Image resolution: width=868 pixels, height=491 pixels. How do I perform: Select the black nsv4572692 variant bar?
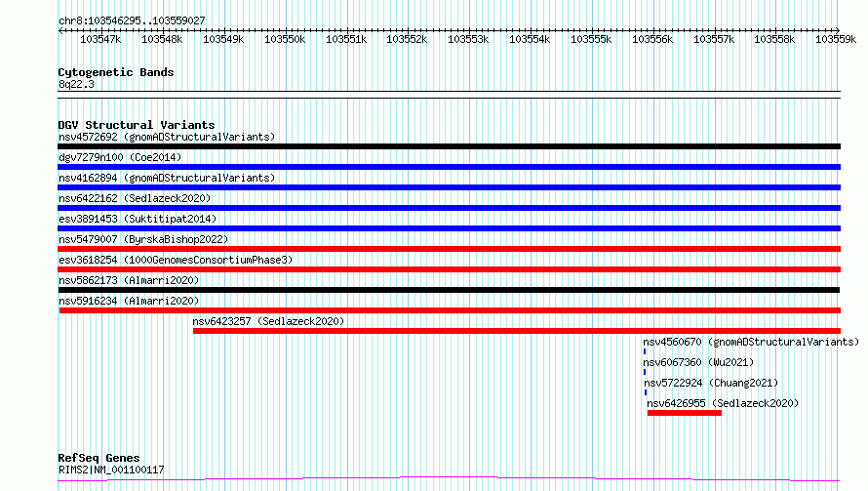(x=449, y=146)
